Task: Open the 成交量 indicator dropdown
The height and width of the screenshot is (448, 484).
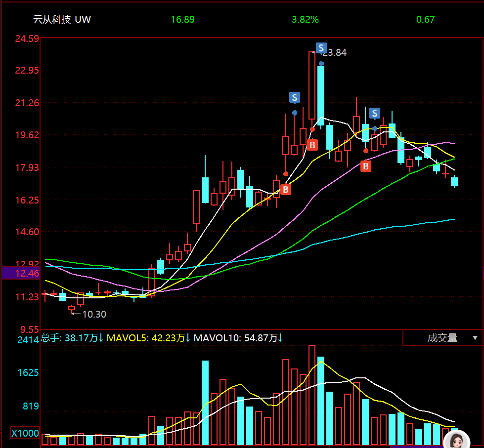Action: pos(443,338)
